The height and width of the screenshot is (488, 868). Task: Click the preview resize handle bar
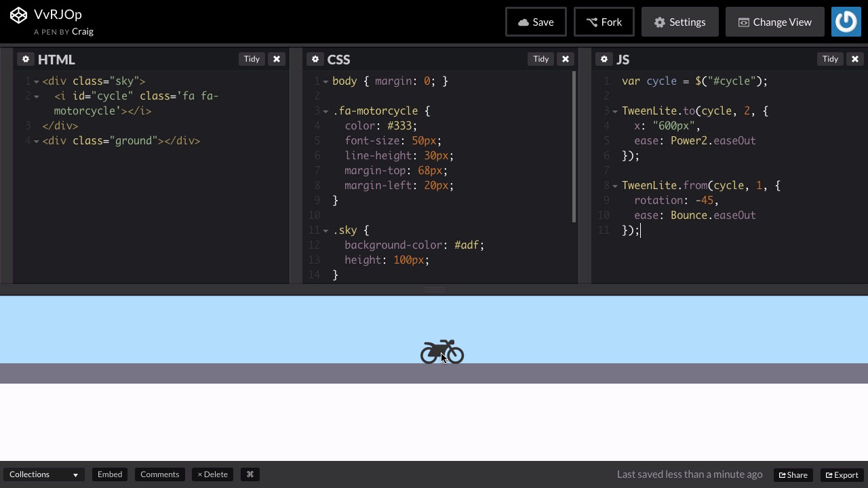pos(434,290)
